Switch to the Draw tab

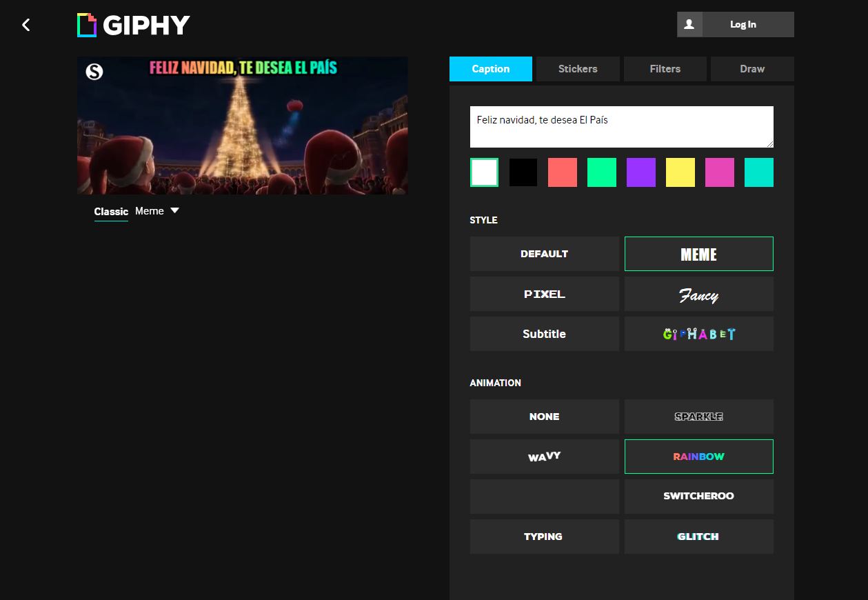click(x=752, y=69)
